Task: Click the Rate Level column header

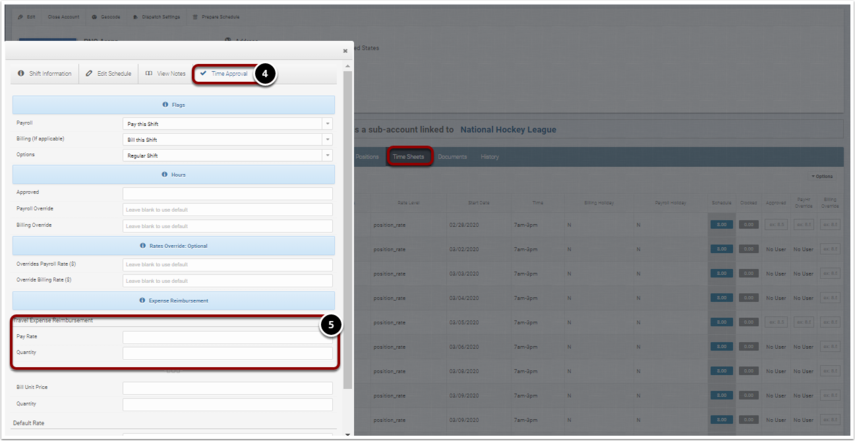Action: [408, 203]
